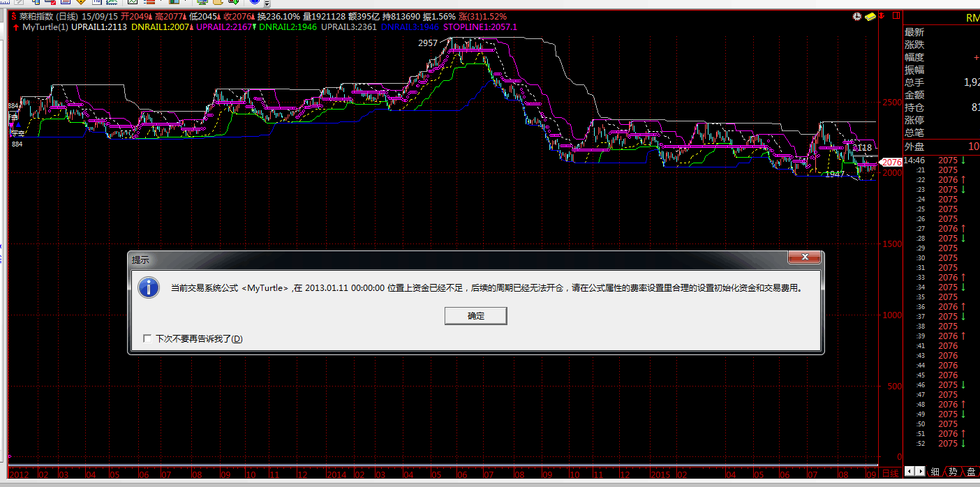The height and width of the screenshot is (487, 980).
Task: Click the yellow chip icon above the chart
Action: tap(870, 16)
